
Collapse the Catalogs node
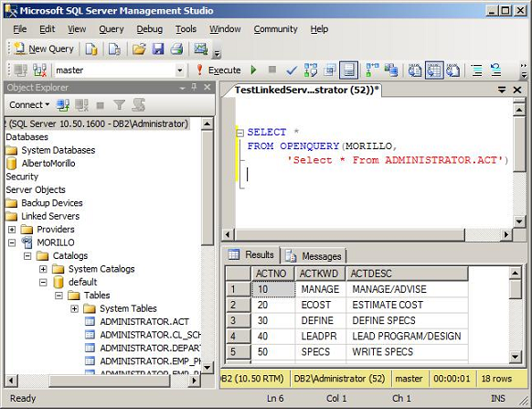click(x=27, y=256)
